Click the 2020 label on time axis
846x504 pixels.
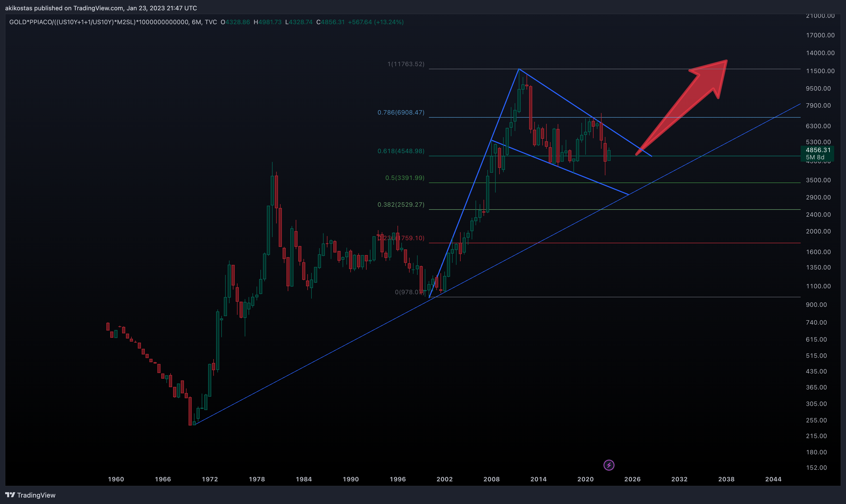click(x=585, y=479)
